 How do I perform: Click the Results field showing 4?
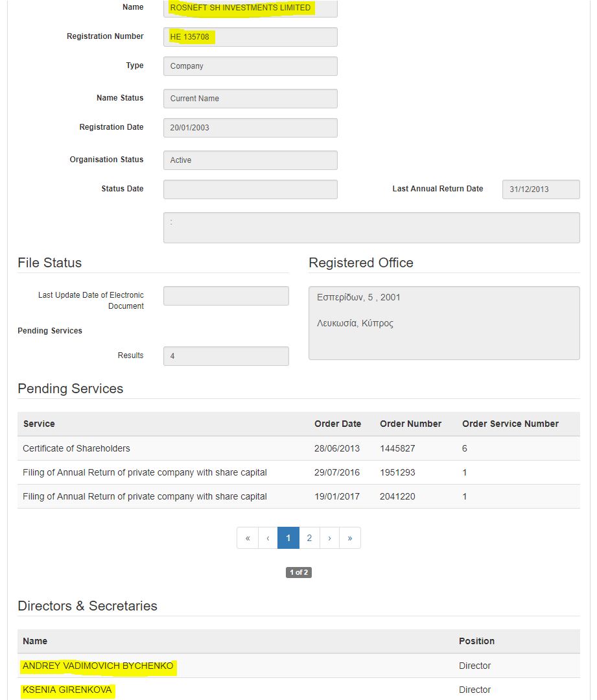[226, 356]
